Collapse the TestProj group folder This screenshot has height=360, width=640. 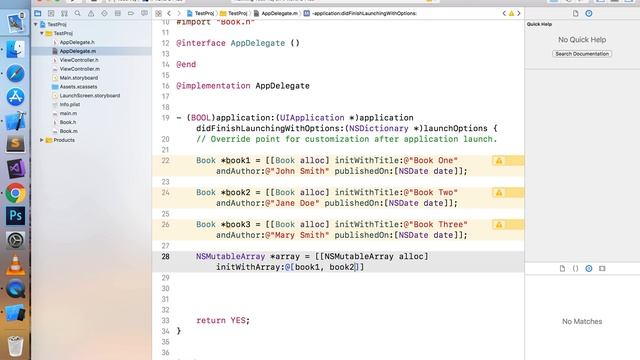tap(42, 33)
